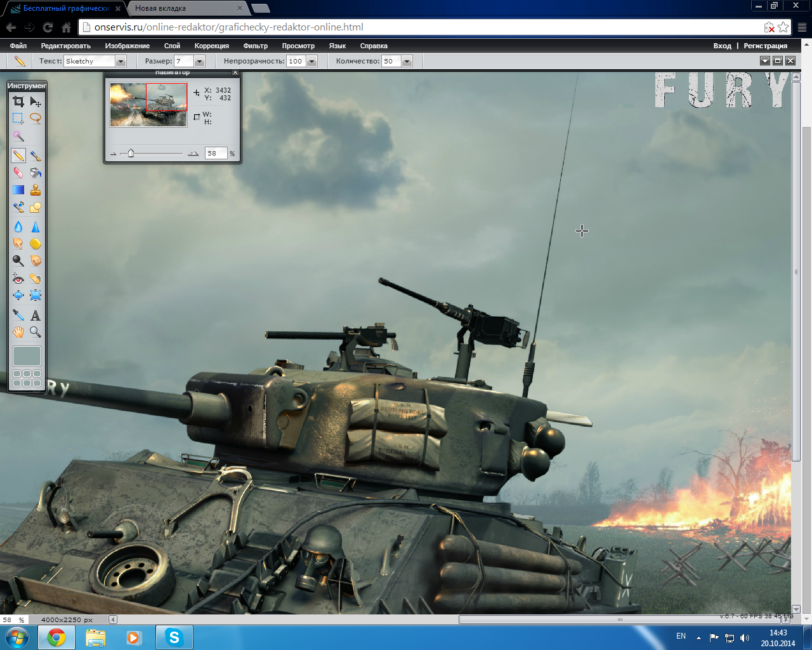812x650 pixels.
Task: Toggle the bookmark star in the address bar
Action: (x=783, y=27)
